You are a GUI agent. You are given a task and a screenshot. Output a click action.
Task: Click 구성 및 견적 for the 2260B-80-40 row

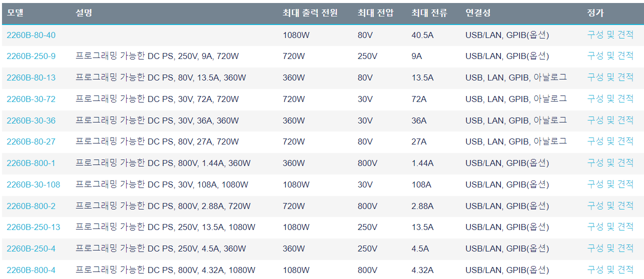[610, 35]
